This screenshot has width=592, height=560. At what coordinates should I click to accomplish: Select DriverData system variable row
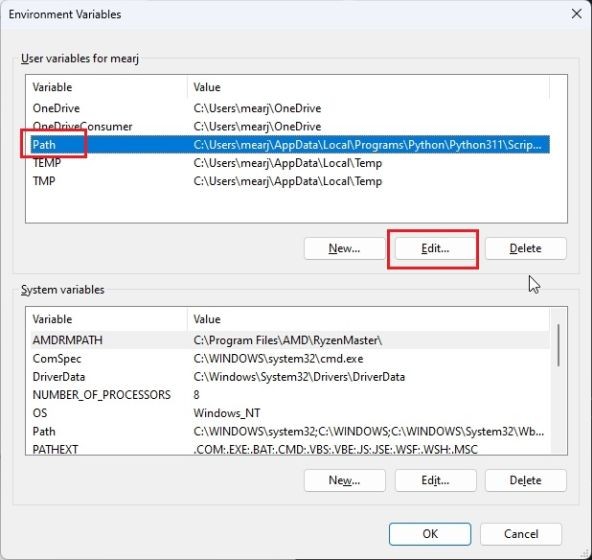click(290, 376)
